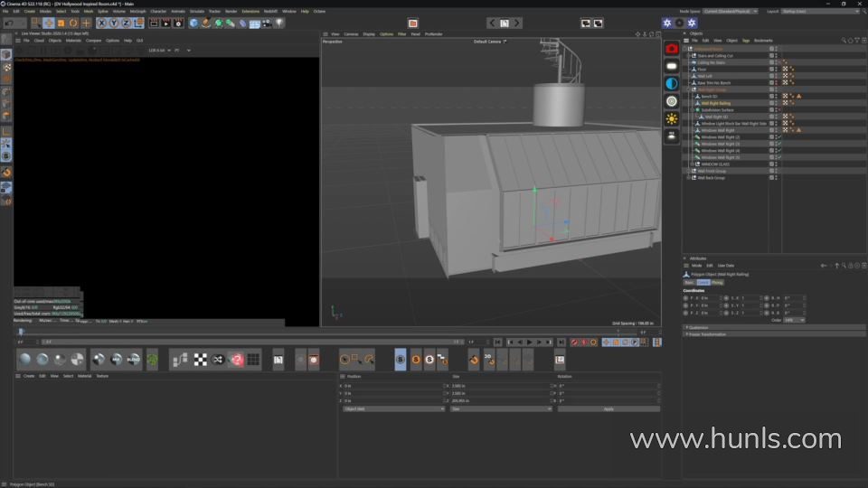Switch to the Coord. attributes tab
Screen dimensions: 868x488
pyautogui.click(x=703, y=282)
